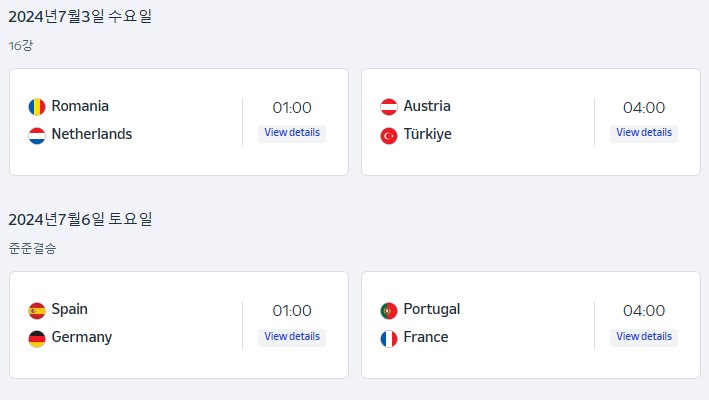This screenshot has width=709, height=400.
Task: Click the France flag icon
Action: pos(388,339)
